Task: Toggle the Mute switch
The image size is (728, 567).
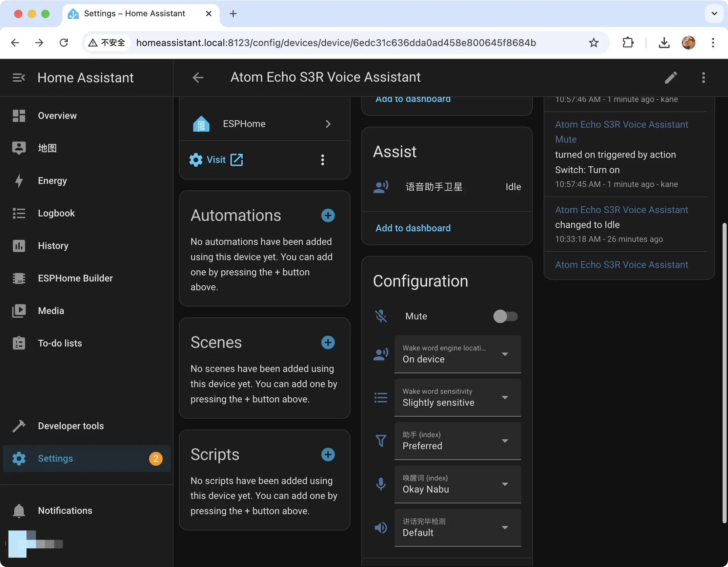Action: [x=505, y=316]
